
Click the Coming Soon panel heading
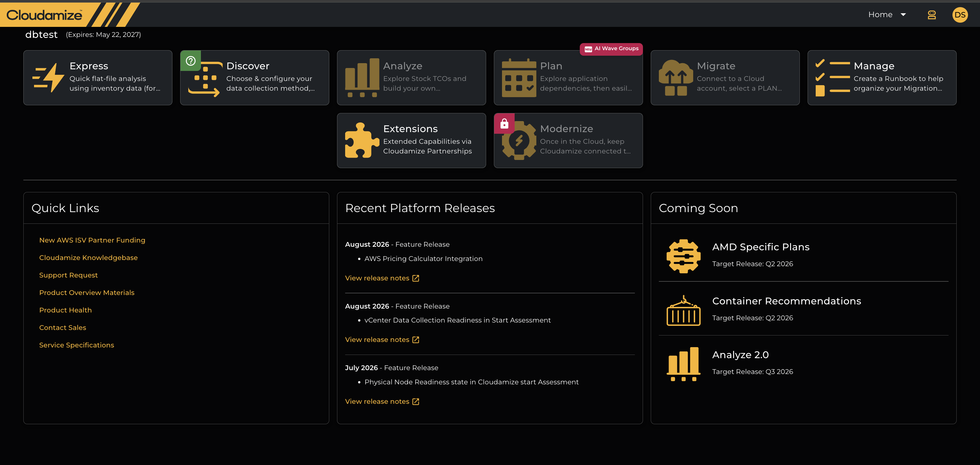[698, 208]
